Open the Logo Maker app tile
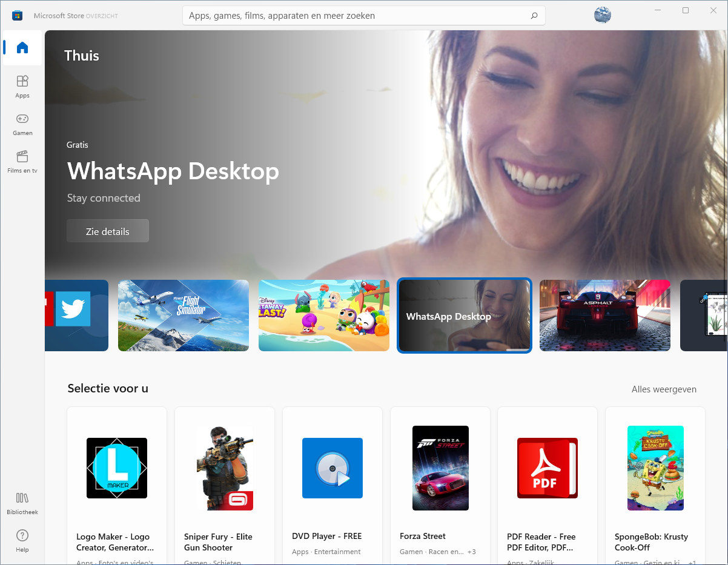This screenshot has height=565, width=728. coord(117,484)
